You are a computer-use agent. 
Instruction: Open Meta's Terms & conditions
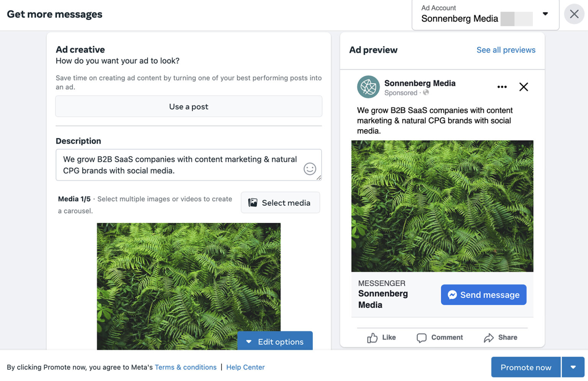pyautogui.click(x=186, y=367)
